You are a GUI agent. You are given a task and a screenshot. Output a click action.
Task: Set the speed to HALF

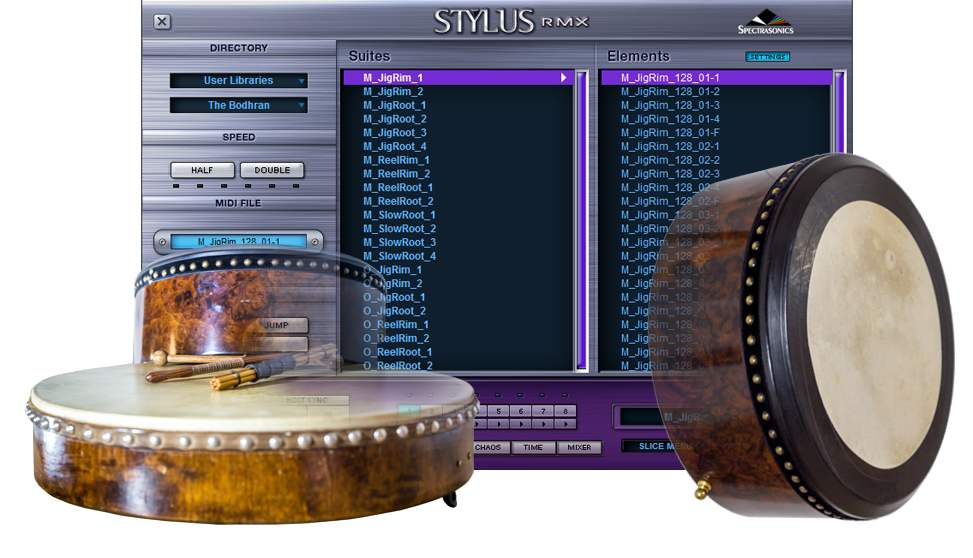(x=202, y=170)
